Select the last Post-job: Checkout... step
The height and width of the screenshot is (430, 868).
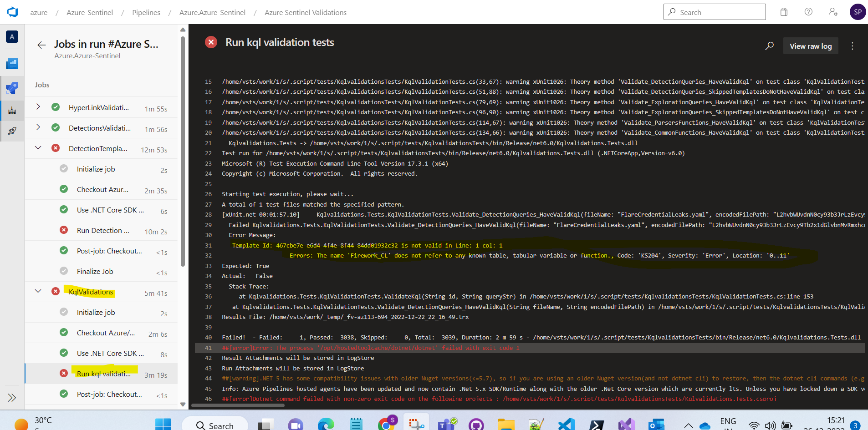point(101,395)
